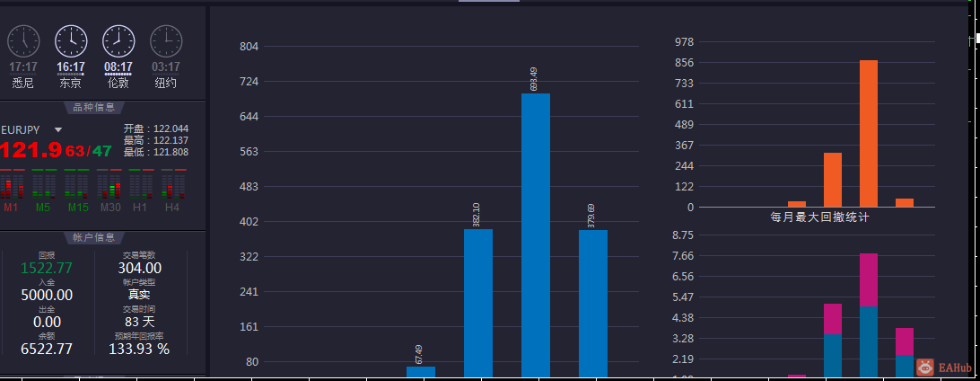Select the M1 timeframe indicator
The height and width of the screenshot is (381, 980).
click(12, 207)
